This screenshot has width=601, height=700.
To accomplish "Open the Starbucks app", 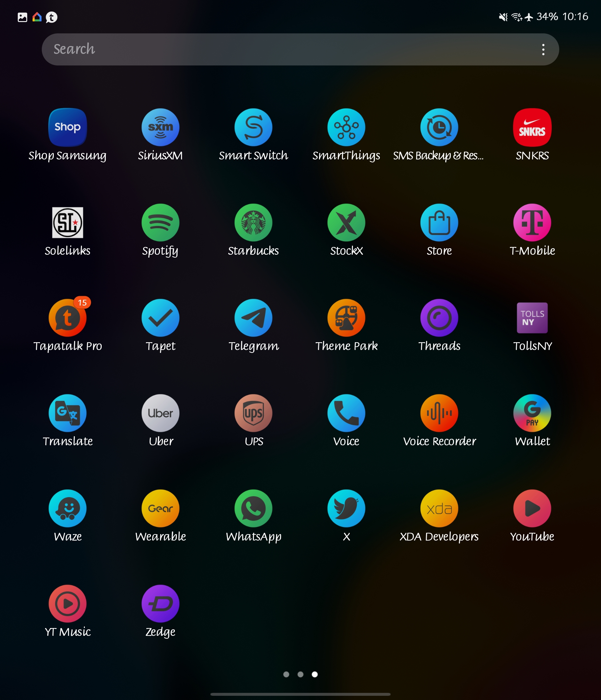I will (253, 223).
